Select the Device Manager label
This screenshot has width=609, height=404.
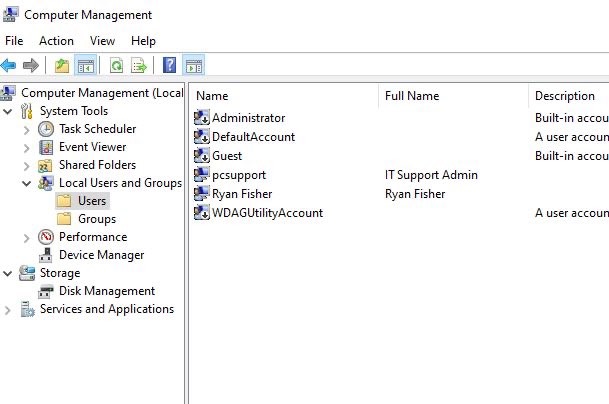(101, 255)
